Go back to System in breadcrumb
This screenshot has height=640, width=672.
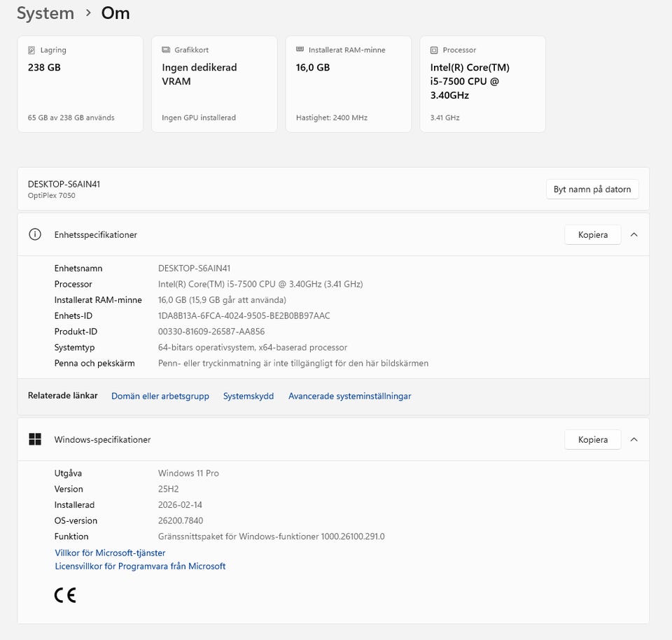point(45,13)
